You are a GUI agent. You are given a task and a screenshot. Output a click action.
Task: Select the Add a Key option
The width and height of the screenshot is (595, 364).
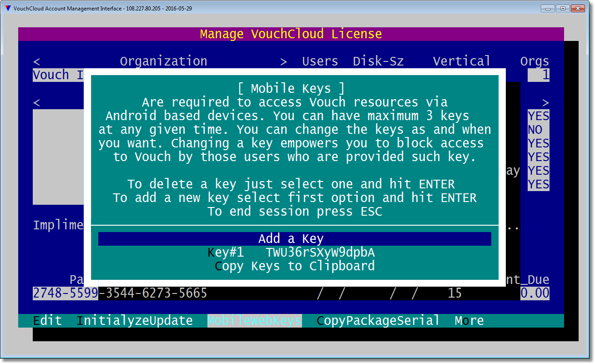click(295, 239)
